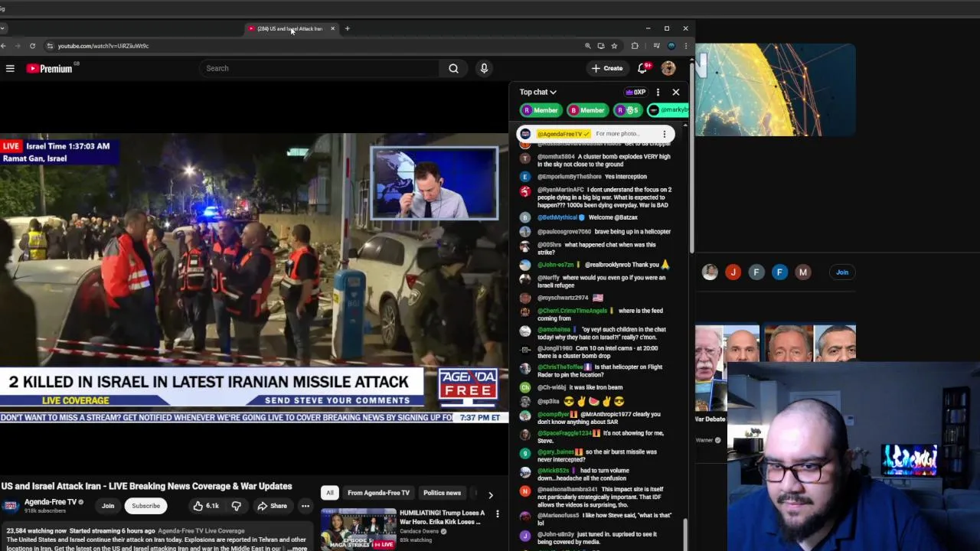Expand description with ...more

tap(297, 548)
